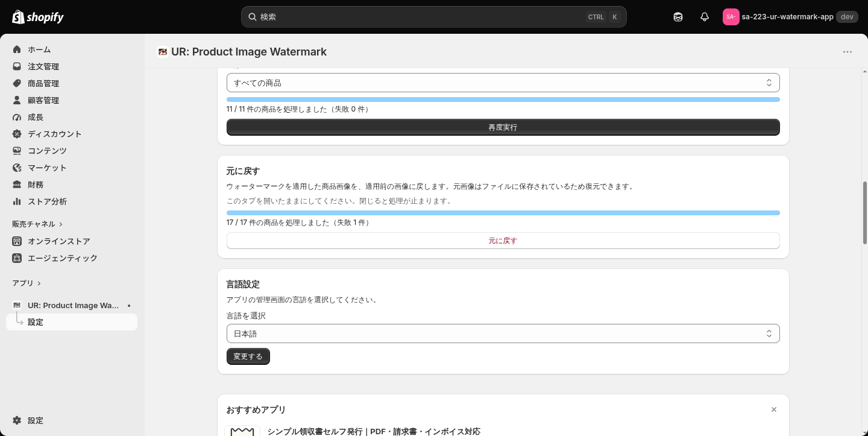
Task: Expand the 販売チャネル section
Action: 37,224
